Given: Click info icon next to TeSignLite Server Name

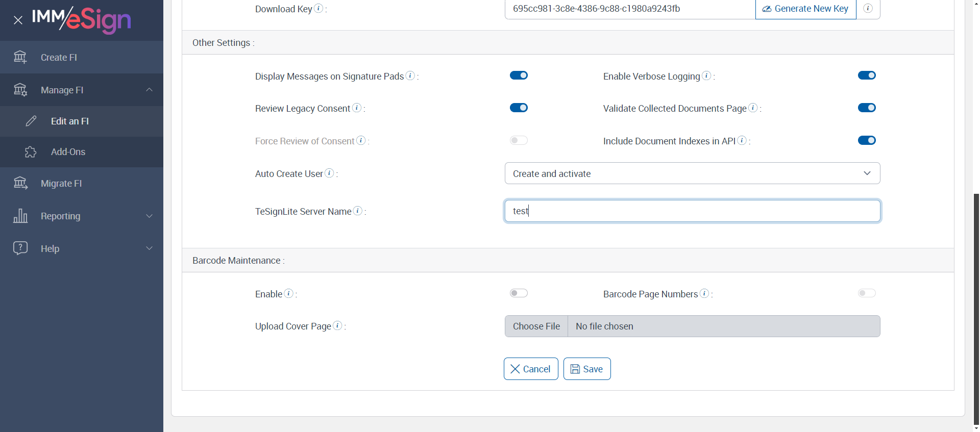Looking at the screenshot, I should pyautogui.click(x=358, y=211).
